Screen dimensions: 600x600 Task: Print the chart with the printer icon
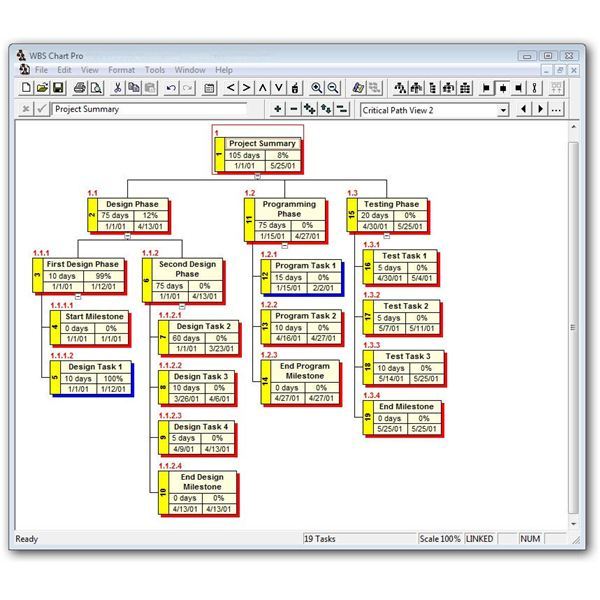coord(80,88)
